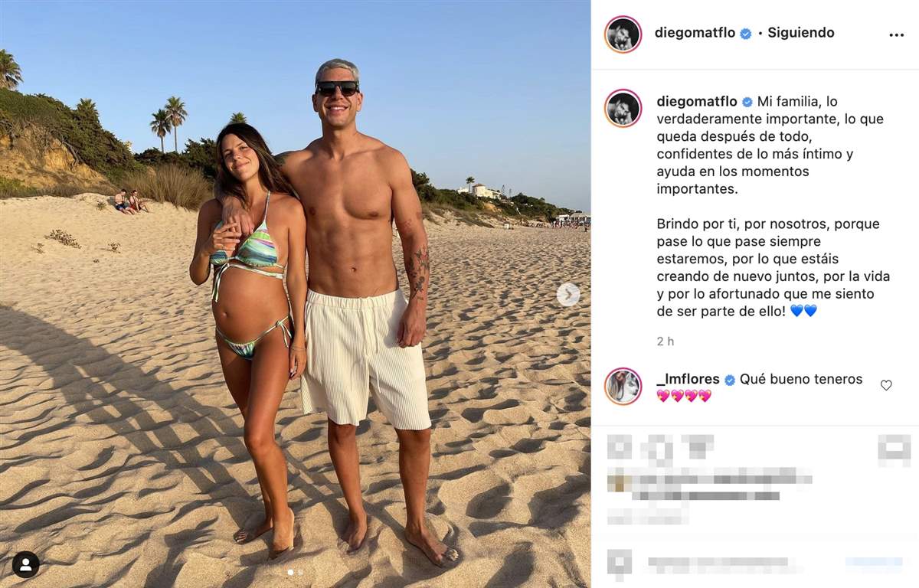Select the second carousel dot indicator

point(300,572)
